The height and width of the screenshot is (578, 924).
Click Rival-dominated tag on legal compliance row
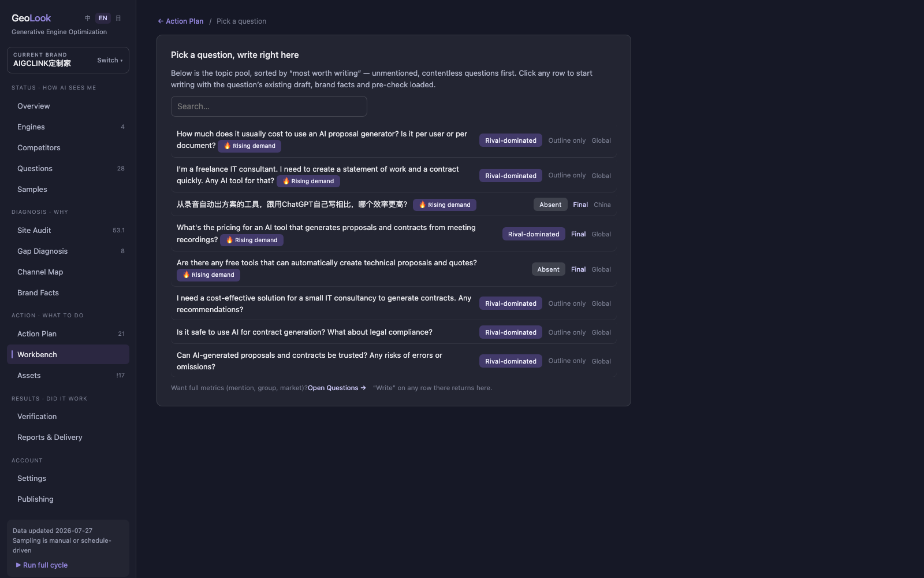[511, 332]
